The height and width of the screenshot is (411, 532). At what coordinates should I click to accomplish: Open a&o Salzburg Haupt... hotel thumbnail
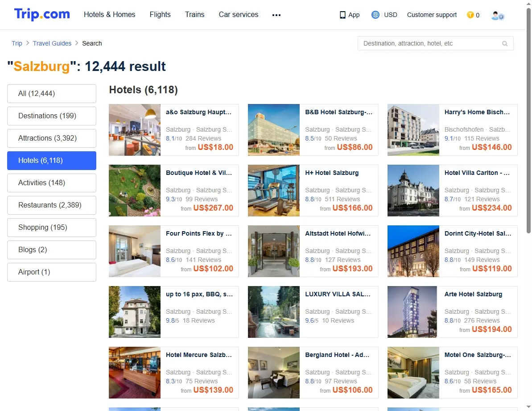pos(135,130)
